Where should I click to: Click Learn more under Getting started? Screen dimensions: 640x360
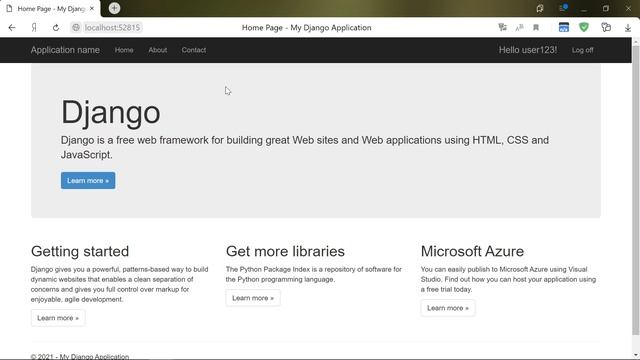pos(58,318)
